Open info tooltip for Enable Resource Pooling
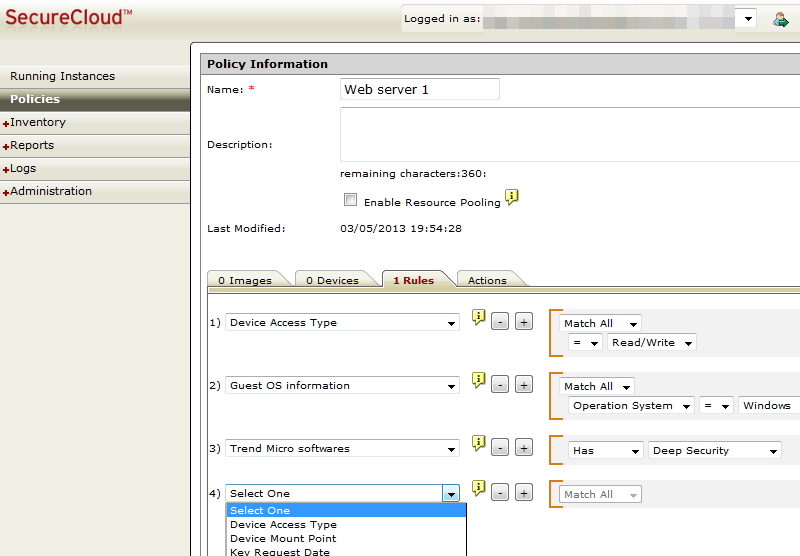This screenshot has width=800, height=556. tap(511, 197)
